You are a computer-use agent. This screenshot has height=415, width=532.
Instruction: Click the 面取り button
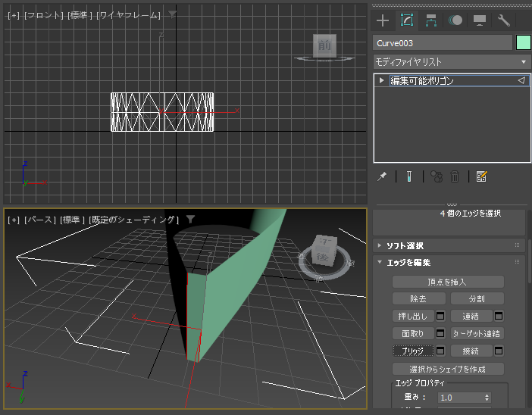tap(413, 333)
